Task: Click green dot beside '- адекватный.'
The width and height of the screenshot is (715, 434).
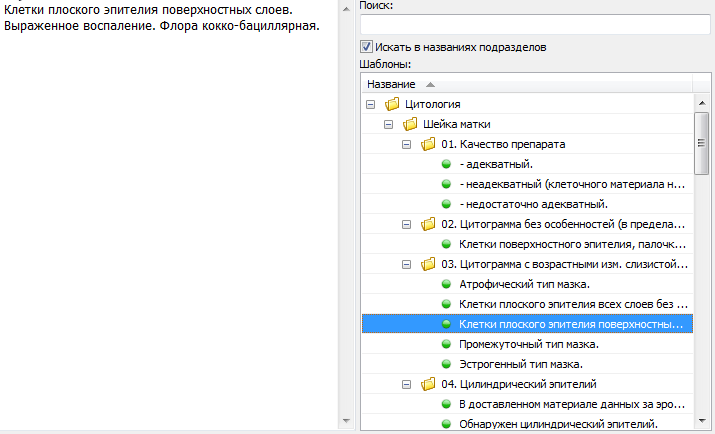Action: pos(446,164)
